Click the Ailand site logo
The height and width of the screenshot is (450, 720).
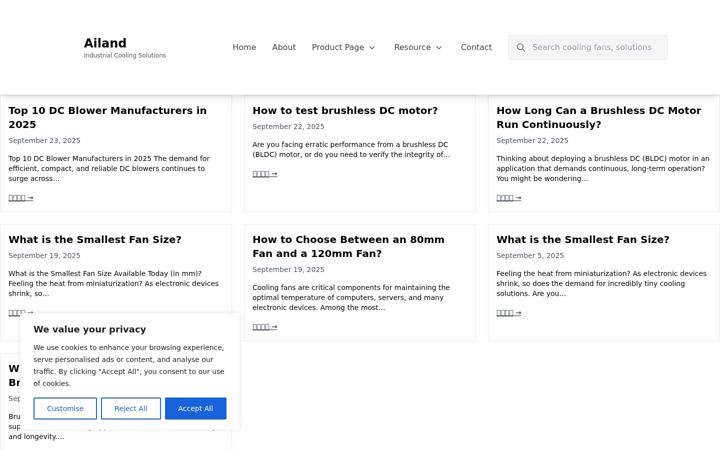pyautogui.click(x=105, y=43)
